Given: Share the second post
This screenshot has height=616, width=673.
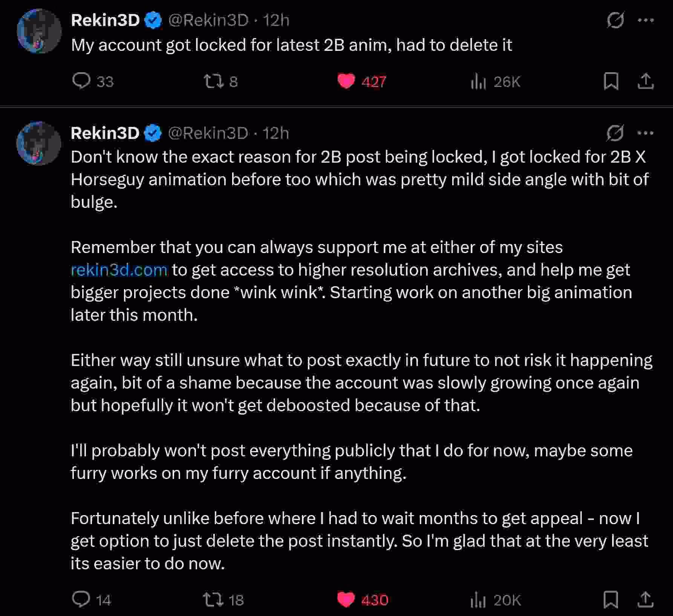Looking at the screenshot, I should point(645,599).
